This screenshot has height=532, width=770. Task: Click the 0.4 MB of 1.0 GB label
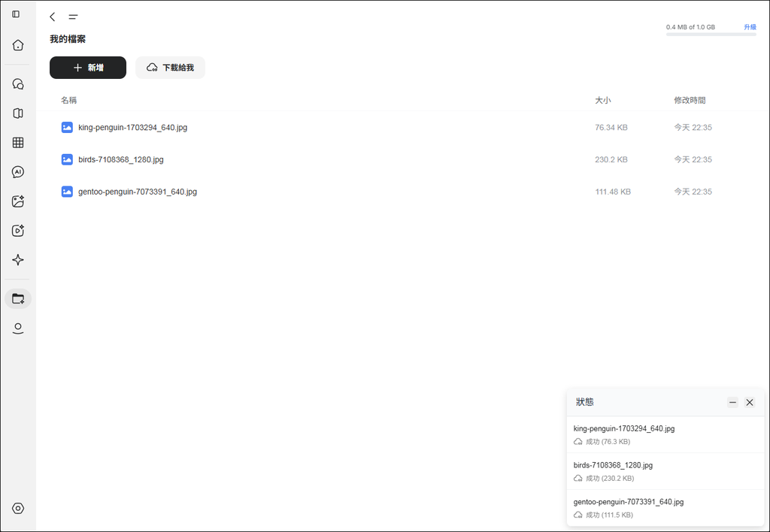click(x=690, y=27)
